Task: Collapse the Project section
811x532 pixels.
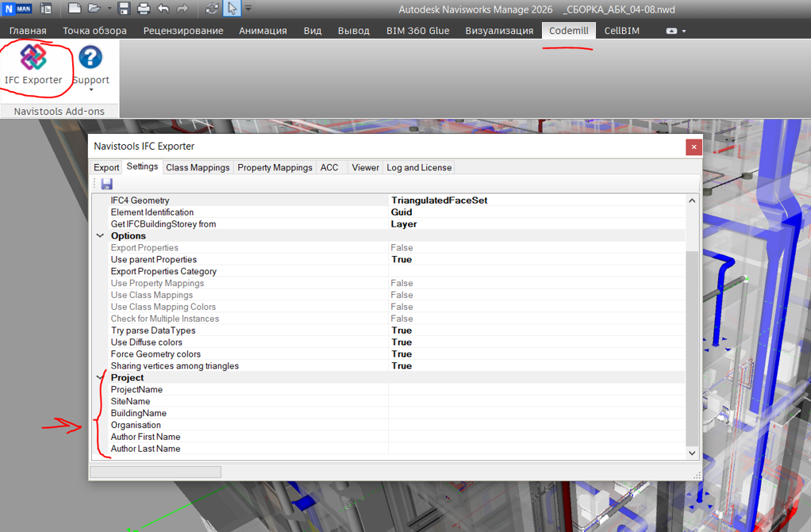Action: 100,377
